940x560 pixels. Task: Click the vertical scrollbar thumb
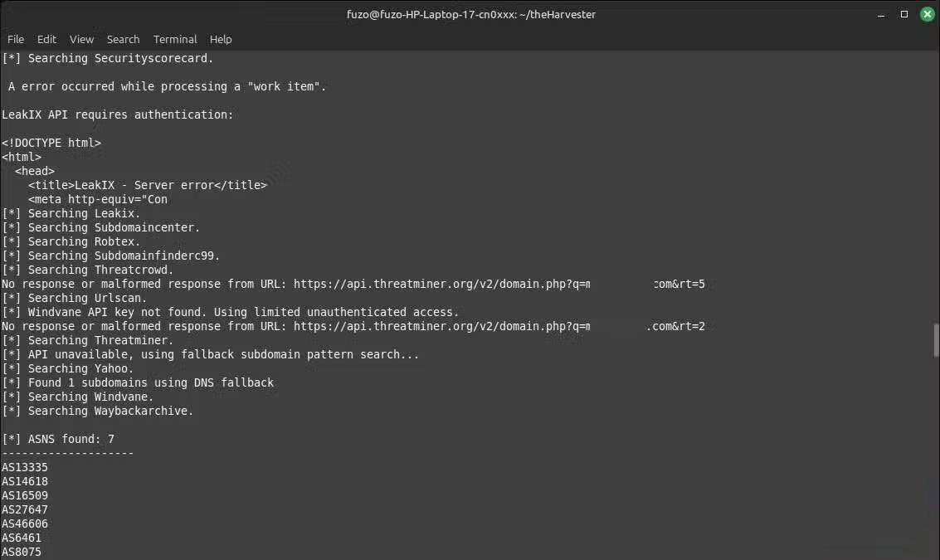pyautogui.click(x=936, y=340)
